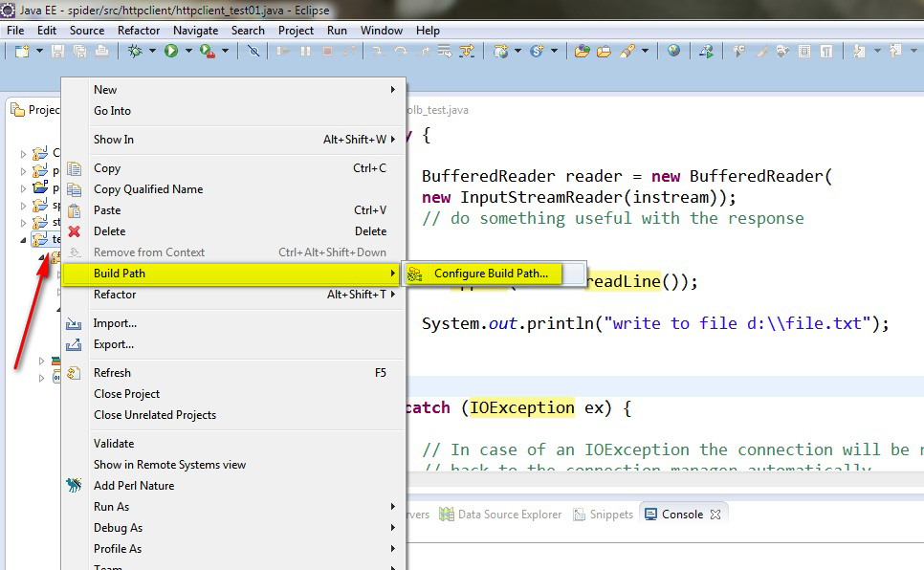Click the Debug bug icon
This screenshot has height=570, width=924.
click(x=136, y=52)
